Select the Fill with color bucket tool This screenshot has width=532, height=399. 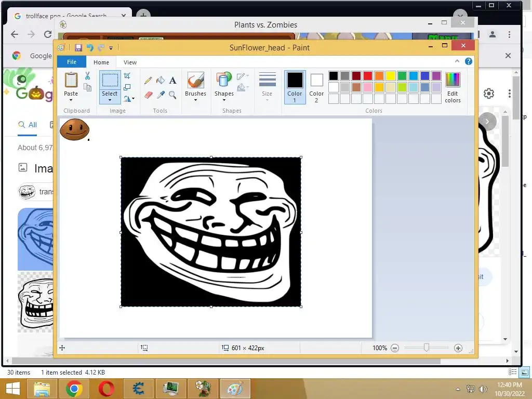click(x=161, y=81)
